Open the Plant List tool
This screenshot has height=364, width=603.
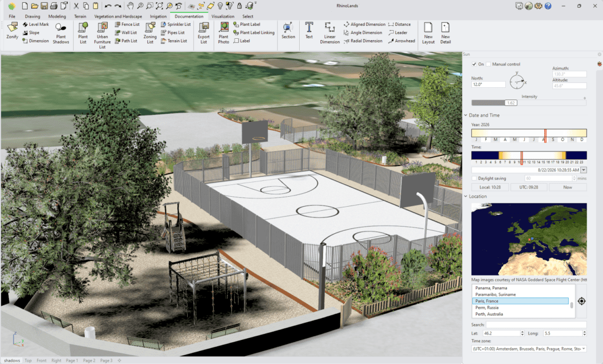[83, 29]
